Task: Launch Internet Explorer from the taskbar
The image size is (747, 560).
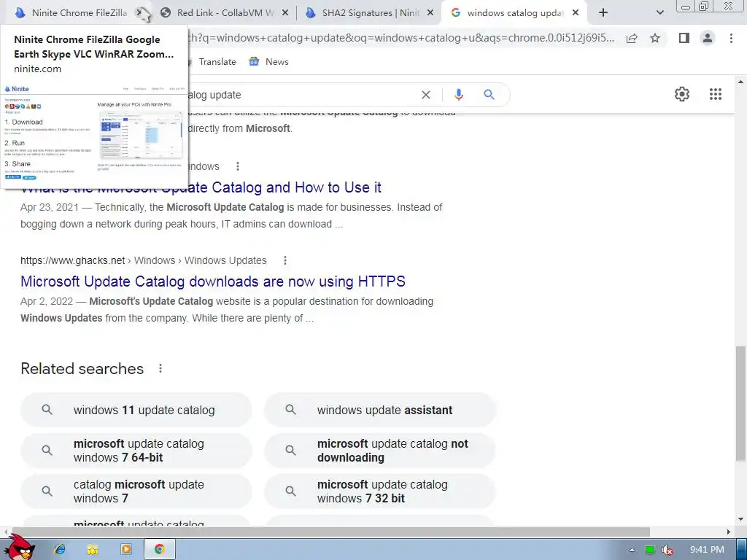Action: coord(60,550)
